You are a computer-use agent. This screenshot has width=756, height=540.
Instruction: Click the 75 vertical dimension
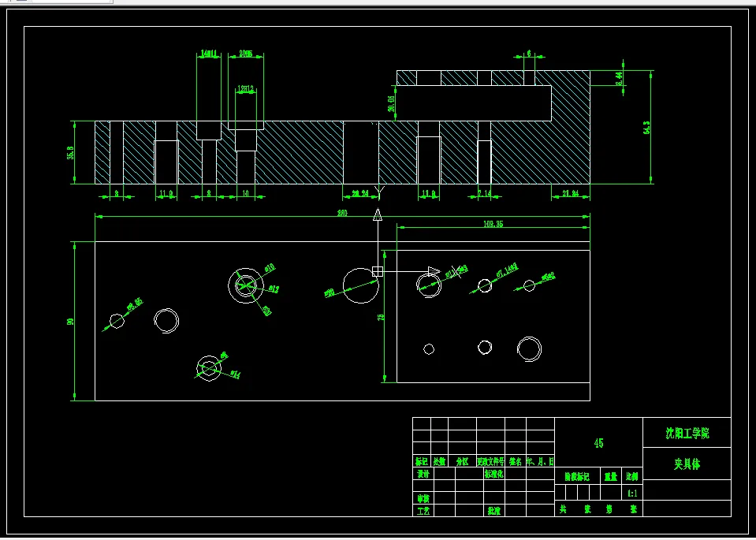point(381,317)
